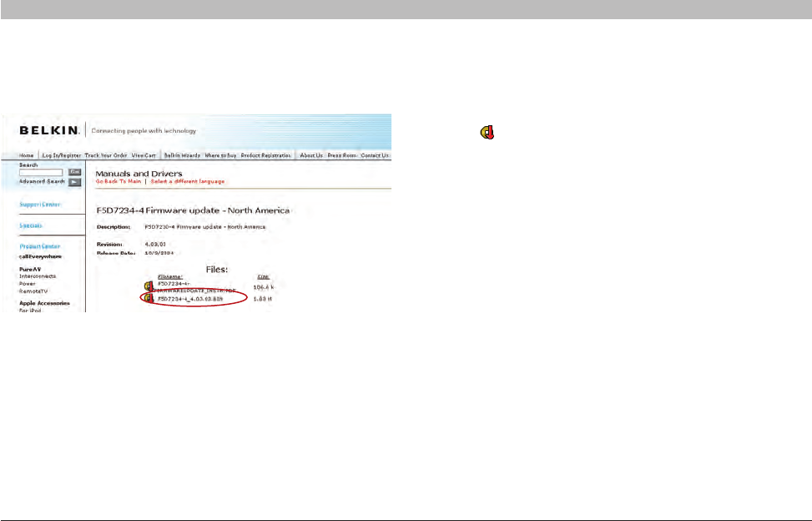Go to Belkin Wizards

click(182, 155)
